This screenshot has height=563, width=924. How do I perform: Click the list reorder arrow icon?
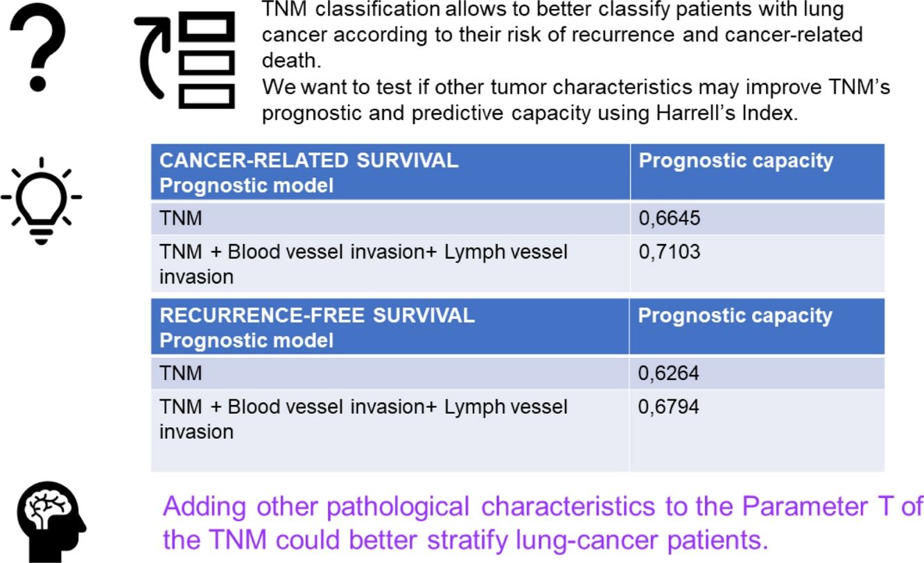point(184,61)
